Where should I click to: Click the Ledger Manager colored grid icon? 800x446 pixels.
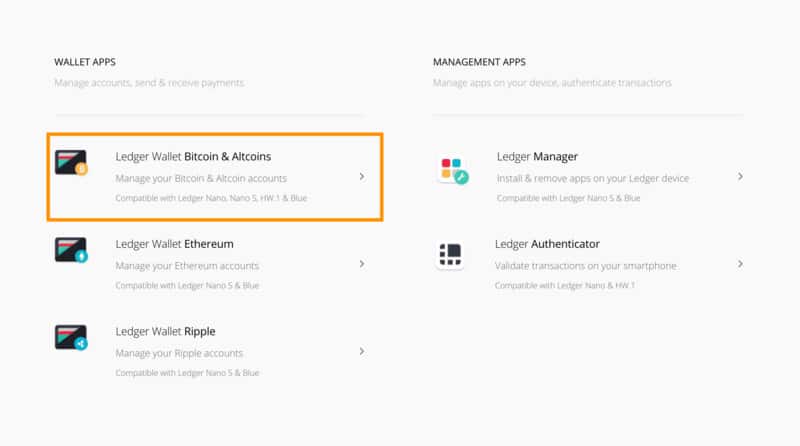(x=453, y=170)
